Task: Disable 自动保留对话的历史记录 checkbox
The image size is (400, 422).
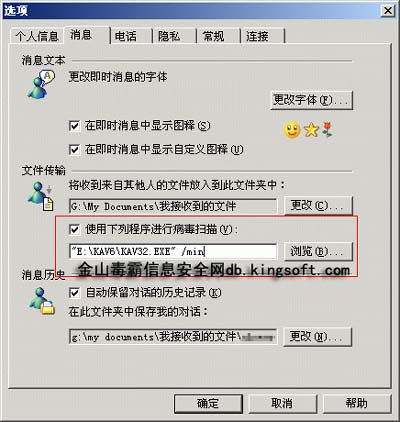Action: pos(74,293)
